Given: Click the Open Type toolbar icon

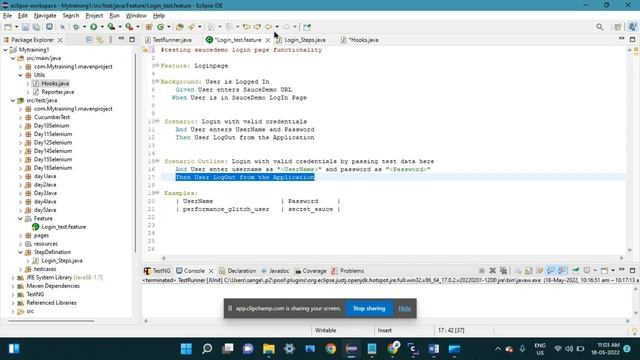Looking at the screenshot, I should (180, 27).
